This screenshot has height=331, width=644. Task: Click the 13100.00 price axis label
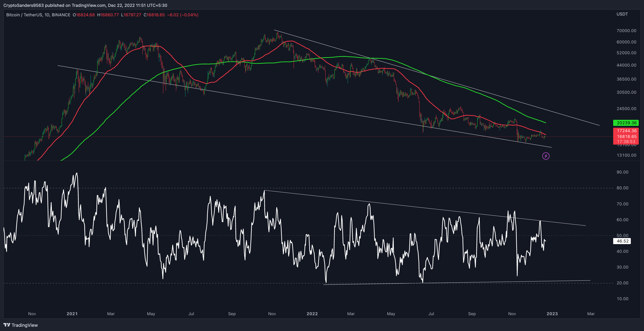tap(626, 155)
